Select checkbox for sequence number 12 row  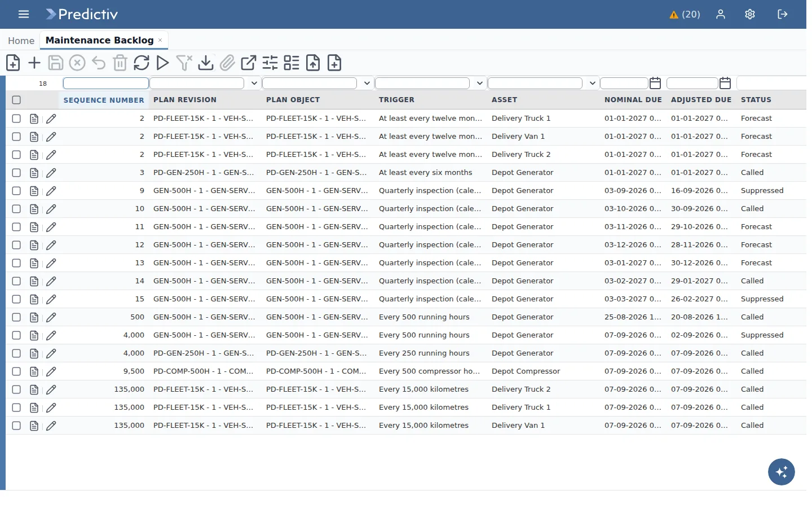coord(16,245)
